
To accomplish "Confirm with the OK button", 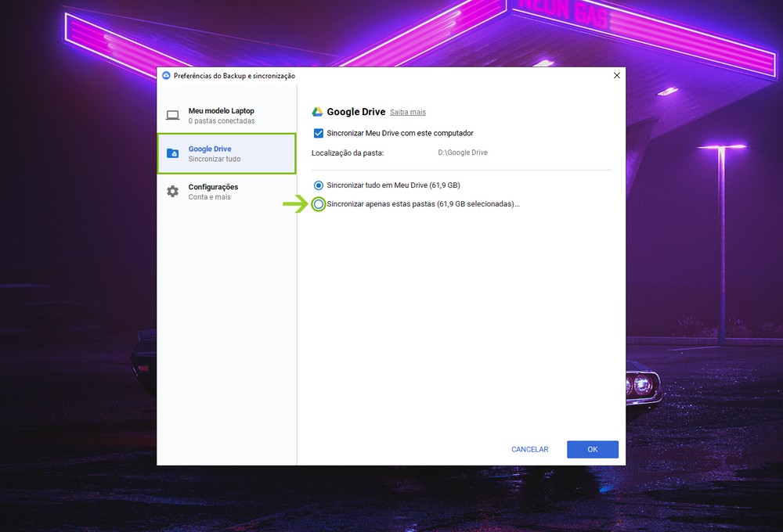I will [x=593, y=449].
